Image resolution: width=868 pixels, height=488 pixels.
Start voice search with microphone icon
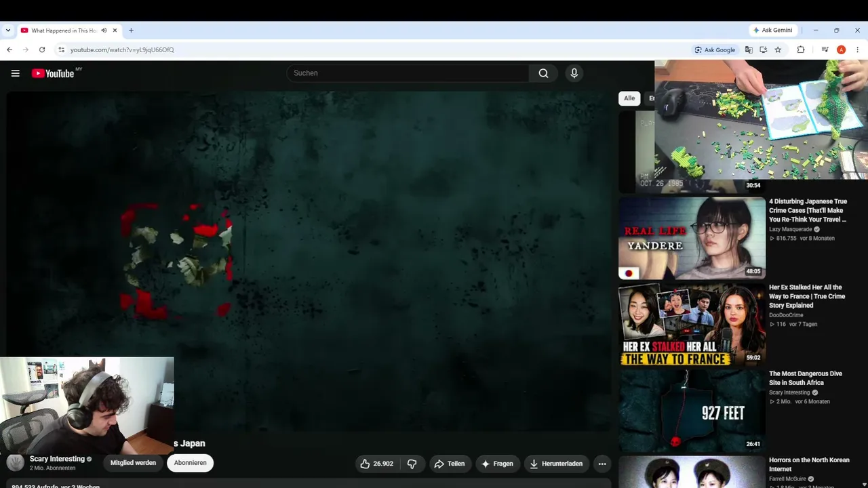pyautogui.click(x=574, y=73)
